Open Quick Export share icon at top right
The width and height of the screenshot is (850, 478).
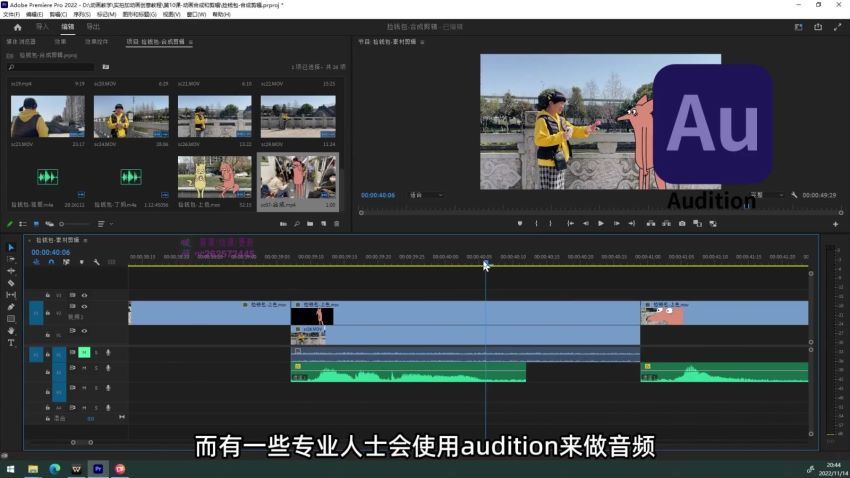(818, 27)
